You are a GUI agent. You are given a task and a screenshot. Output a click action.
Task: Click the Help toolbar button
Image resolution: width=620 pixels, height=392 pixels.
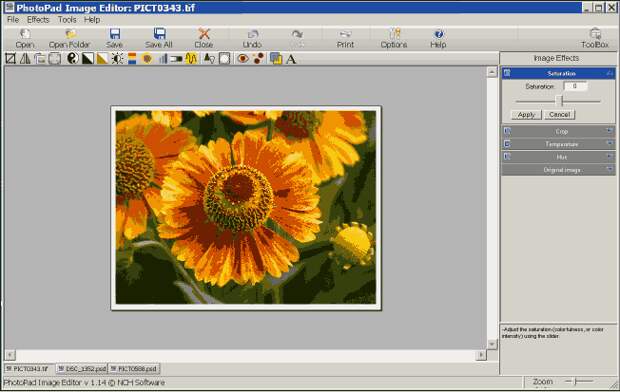click(x=438, y=38)
